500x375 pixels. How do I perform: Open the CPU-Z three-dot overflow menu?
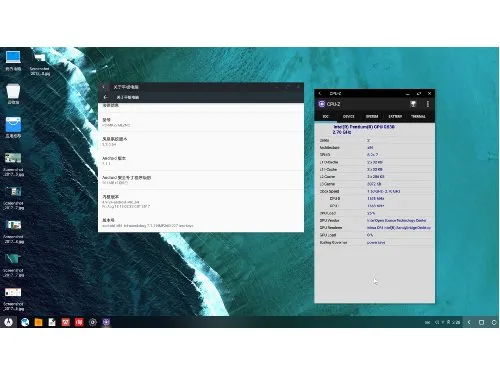pyautogui.click(x=428, y=104)
